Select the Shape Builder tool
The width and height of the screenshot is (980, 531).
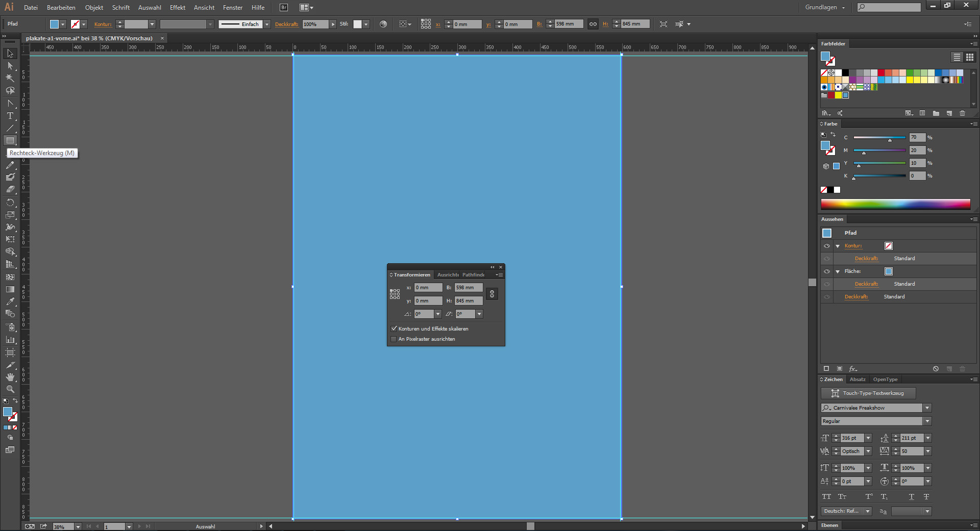10,252
